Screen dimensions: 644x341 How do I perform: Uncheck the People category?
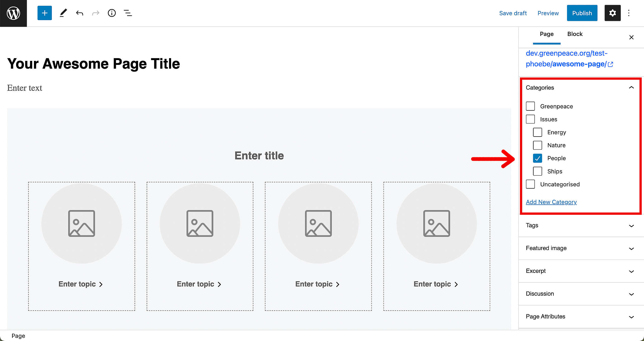click(537, 158)
